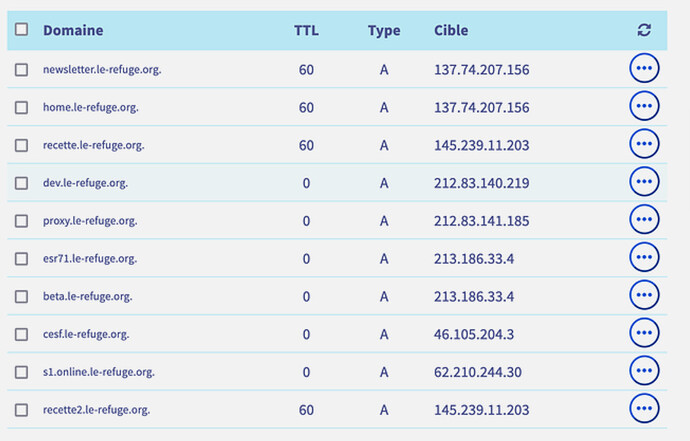Open actions menu for proxy.le-refuge.org
This screenshot has width=690, height=441.
click(644, 220)
